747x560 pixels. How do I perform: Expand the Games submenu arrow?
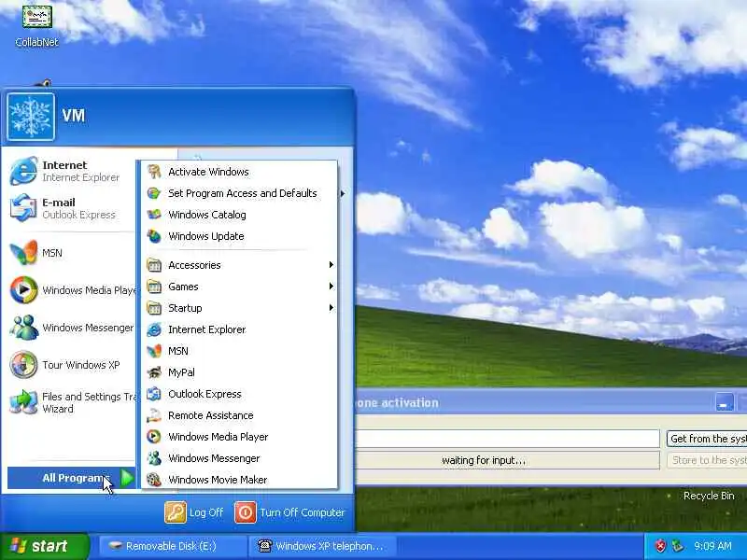pyautogui.click(x=331, y=287)
